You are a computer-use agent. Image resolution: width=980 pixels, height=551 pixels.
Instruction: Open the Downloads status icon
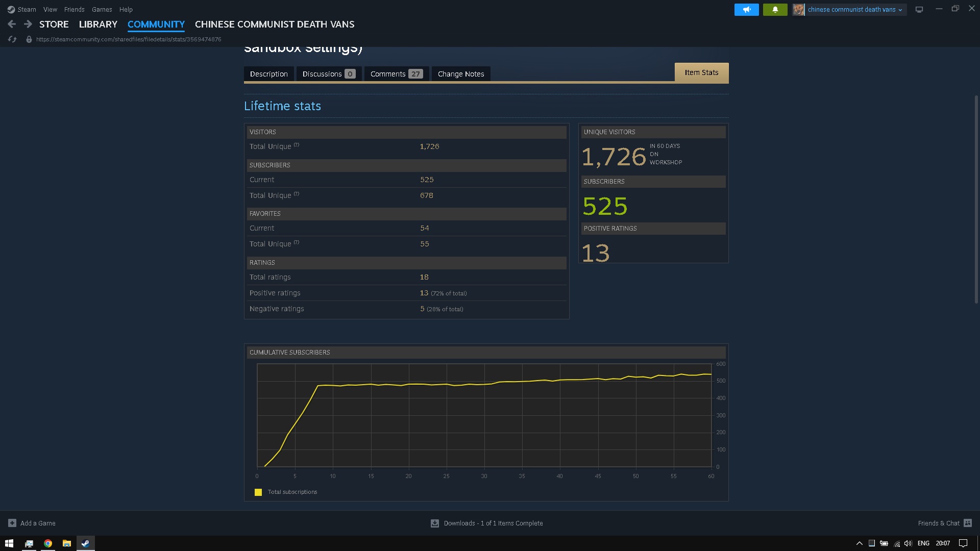(x=435, y=523)
